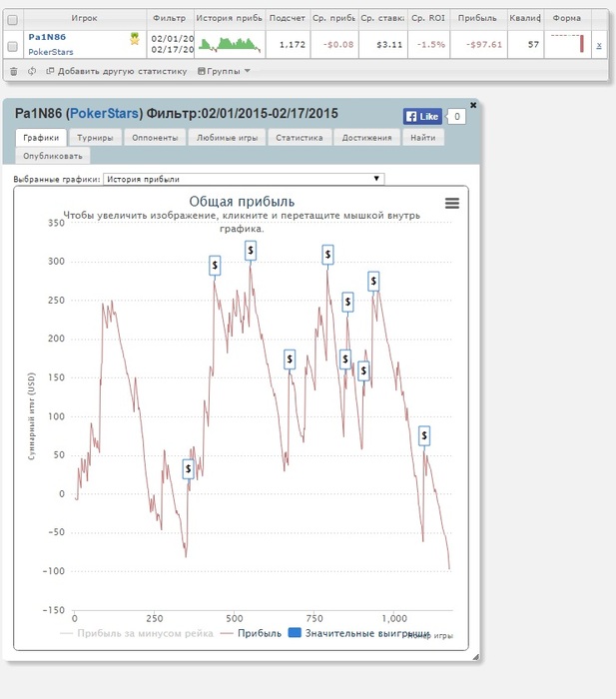Toggle Значительные выигрыши legend item
The width and height of the screenshot is (616, 699).
(358, 633)
